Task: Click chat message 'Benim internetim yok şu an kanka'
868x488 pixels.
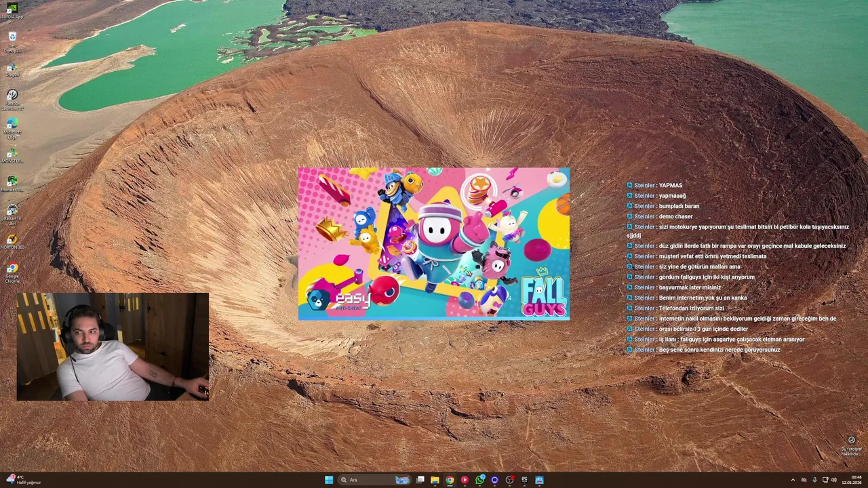Action: coord(703,298)
